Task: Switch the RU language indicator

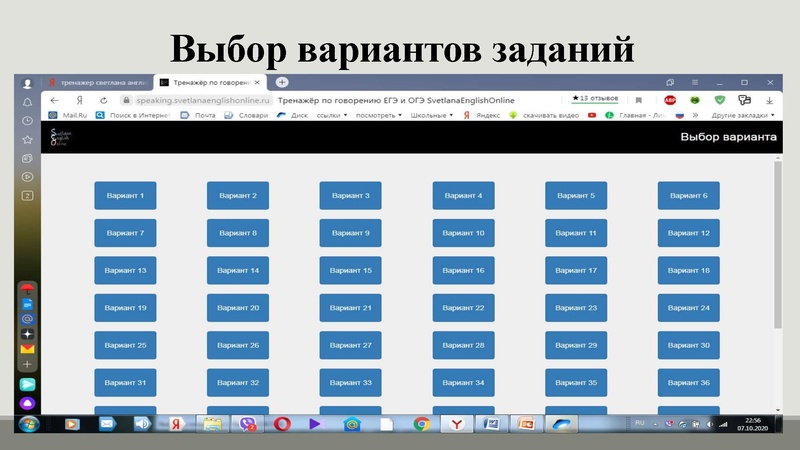Action: [x=640, y=423]
